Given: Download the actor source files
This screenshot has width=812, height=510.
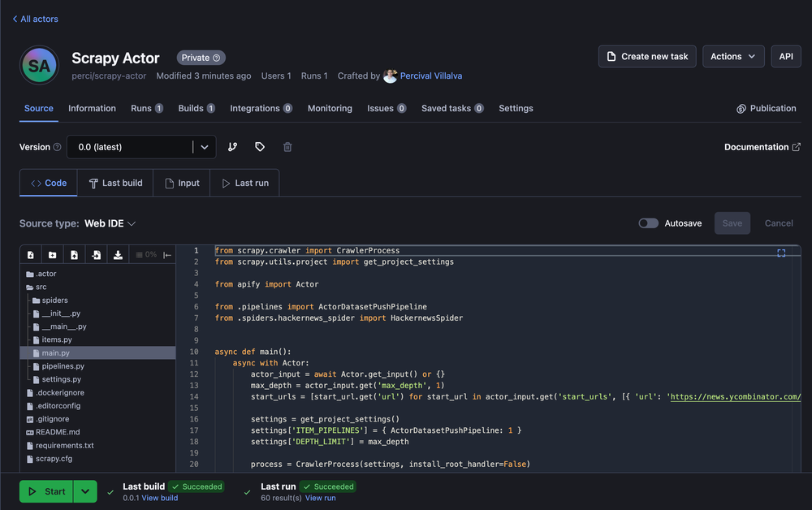Looking at the screenshot, I should click(118, 254).
